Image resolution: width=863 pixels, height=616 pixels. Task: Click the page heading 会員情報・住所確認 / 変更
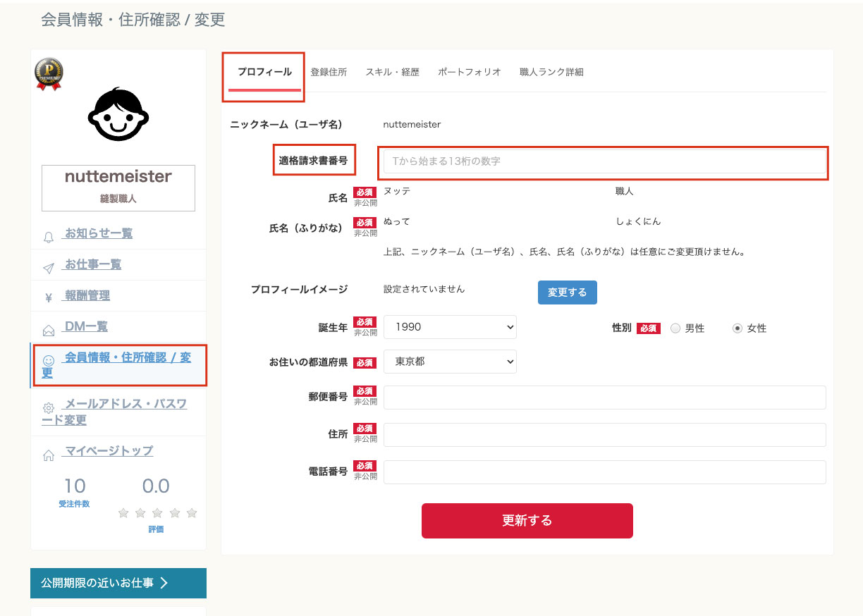pos(133,20)
